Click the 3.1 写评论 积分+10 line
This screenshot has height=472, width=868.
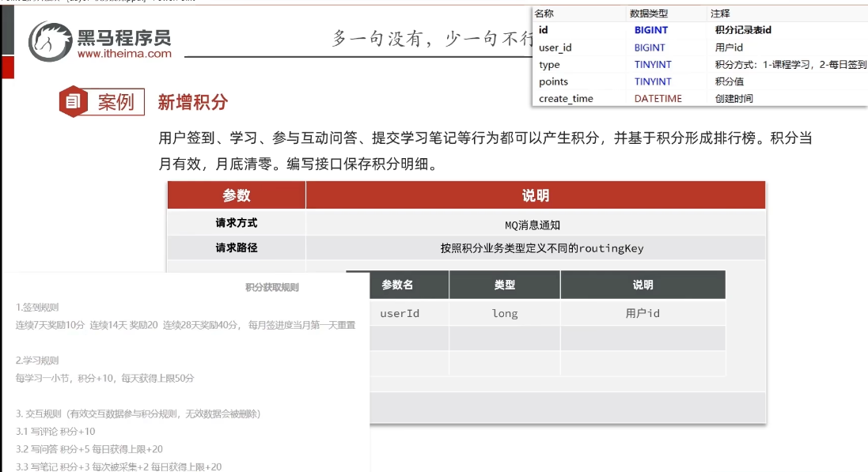point(55,431)
